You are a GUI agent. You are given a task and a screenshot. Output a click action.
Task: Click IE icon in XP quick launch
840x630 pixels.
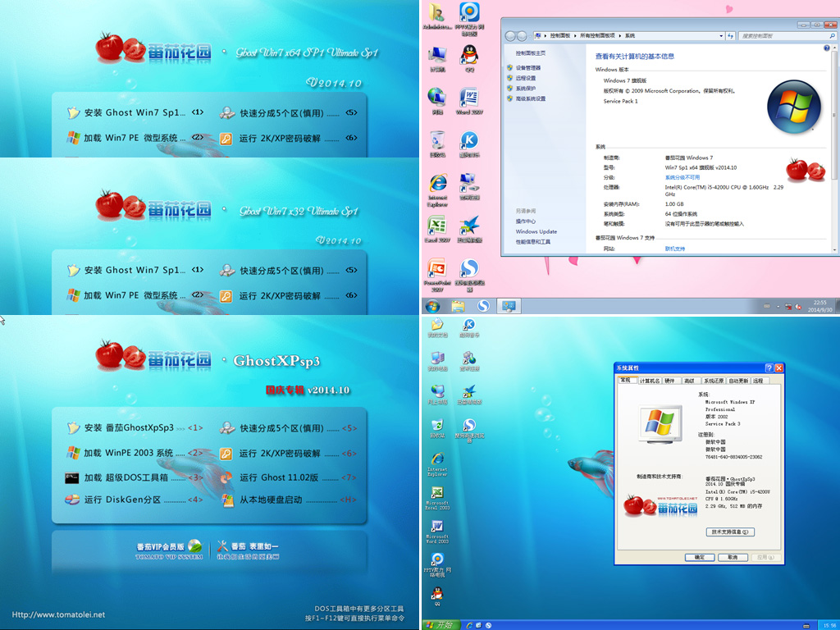pyautogui.click(x=469, y=625)
